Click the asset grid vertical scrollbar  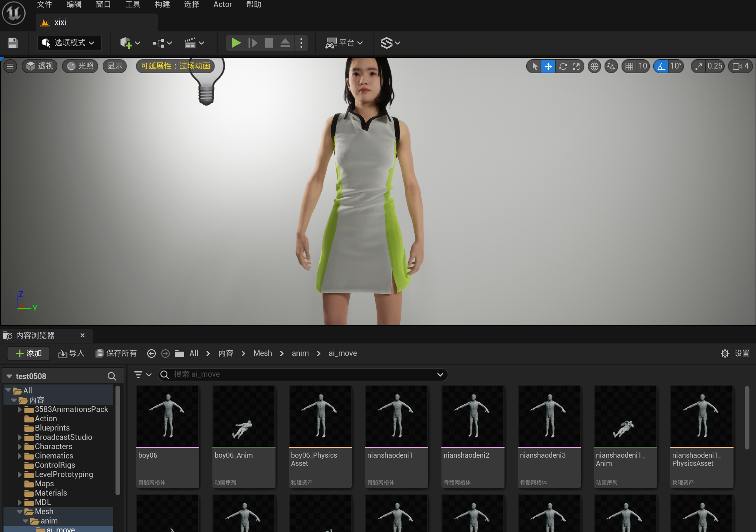coord(747,418)
